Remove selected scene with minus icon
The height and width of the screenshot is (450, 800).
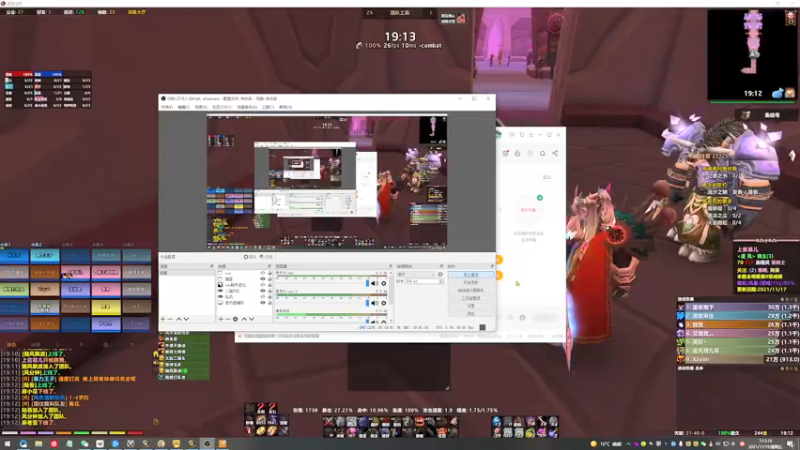pos(170,319)
